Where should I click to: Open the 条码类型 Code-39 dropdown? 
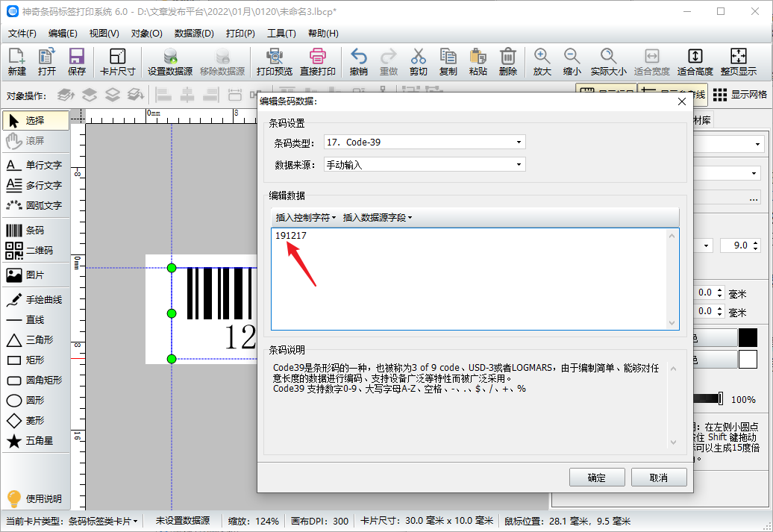point(425,142)
